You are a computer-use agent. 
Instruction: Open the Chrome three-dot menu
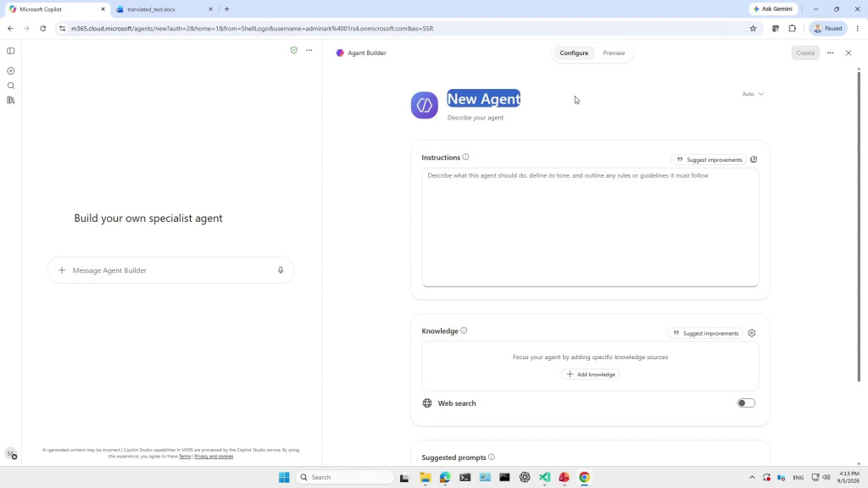click(x=858, y=29)
